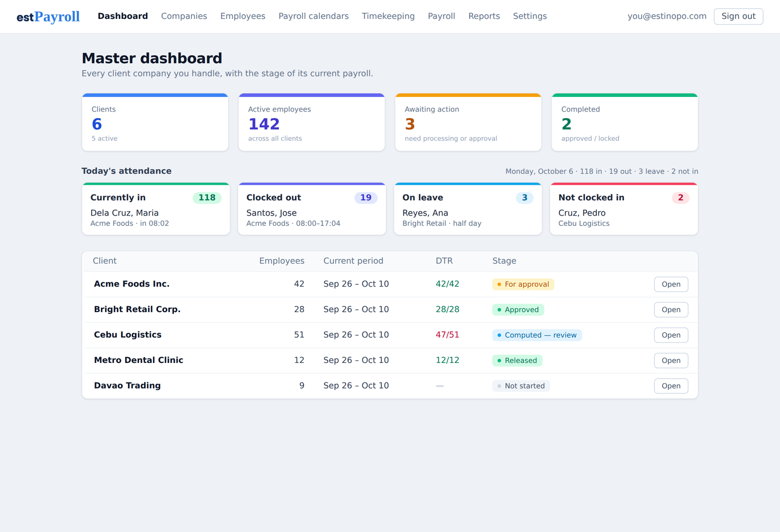
Task: Open the Clocked out attendance card
Action: pyautogui.click(x=312, y=209)
